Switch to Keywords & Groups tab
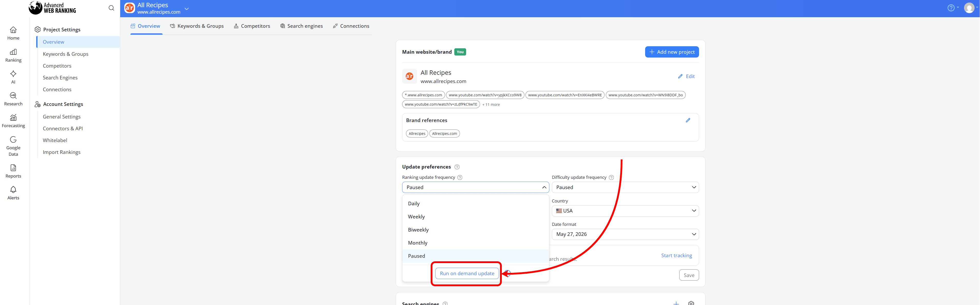The height and width of the screenshot is (305, 980). pos(197,26)
